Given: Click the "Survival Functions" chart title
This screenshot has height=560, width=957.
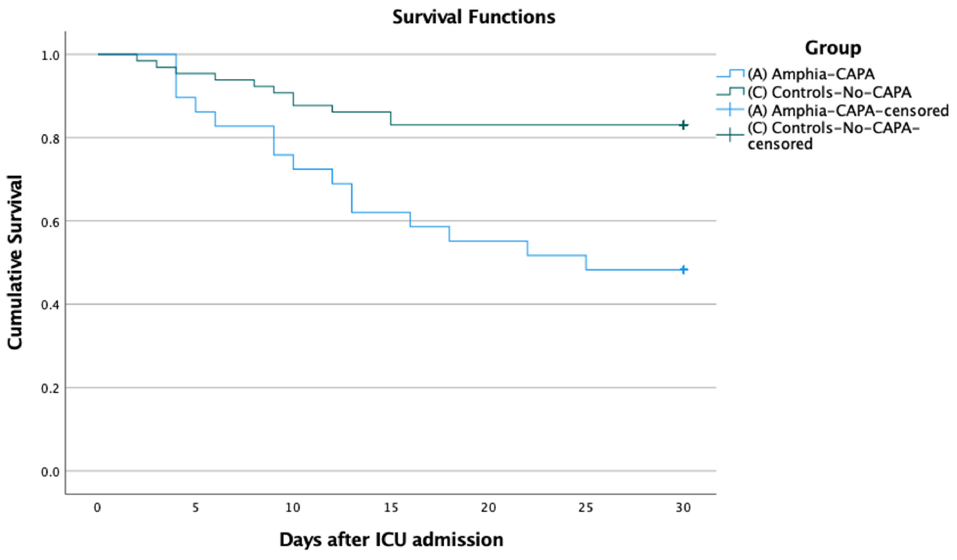Looking at the screenshot, I should point(474,17).
